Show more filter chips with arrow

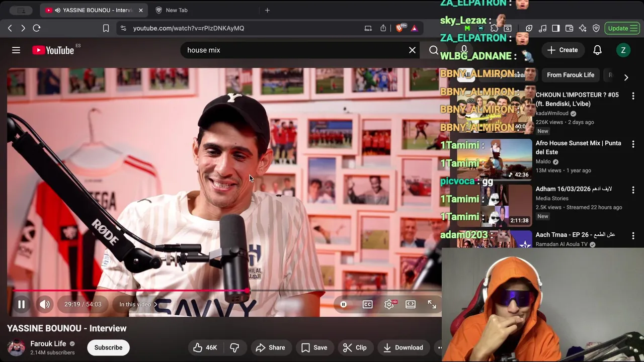pos(626,77)
